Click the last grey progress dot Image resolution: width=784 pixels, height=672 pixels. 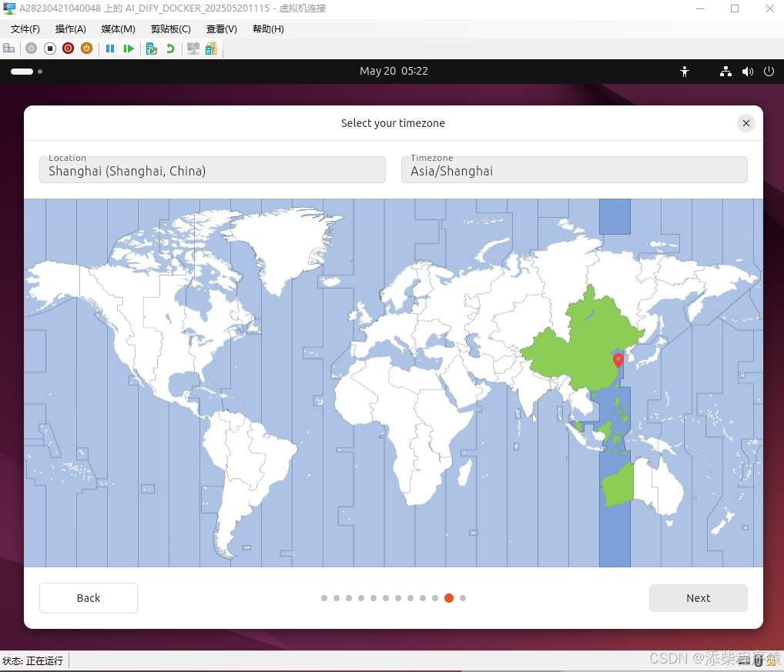463,598
